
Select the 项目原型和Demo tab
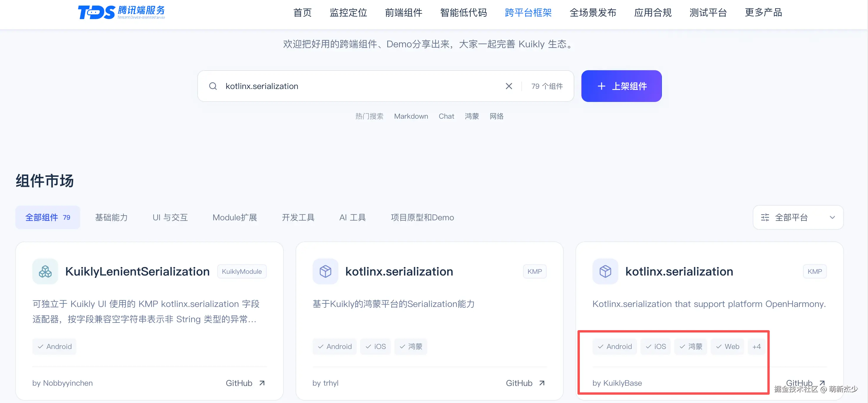pyautogui.click(x=422, y=217)
